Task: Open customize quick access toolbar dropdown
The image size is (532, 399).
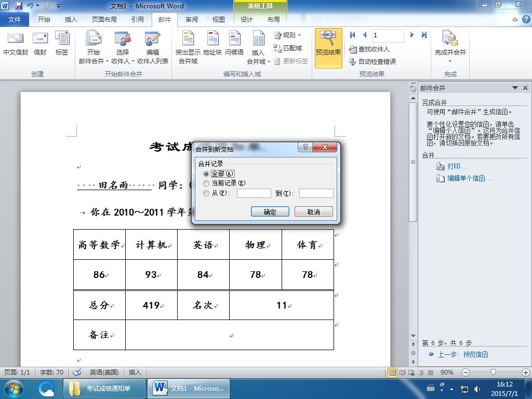Action: pyautogui.click(x=58, y=6)
